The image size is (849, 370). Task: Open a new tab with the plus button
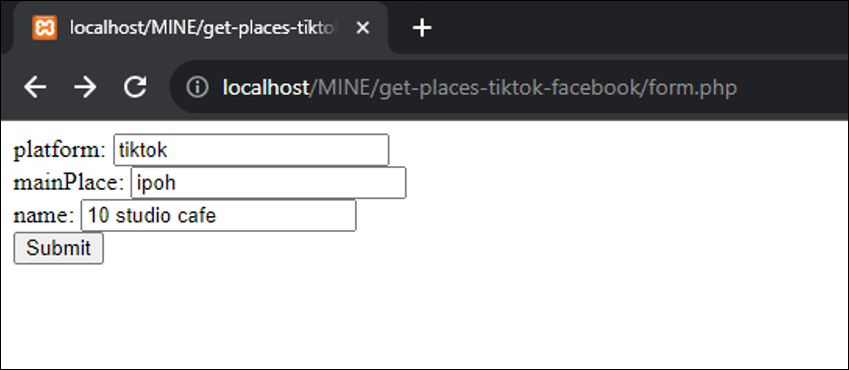coord(422,28)
